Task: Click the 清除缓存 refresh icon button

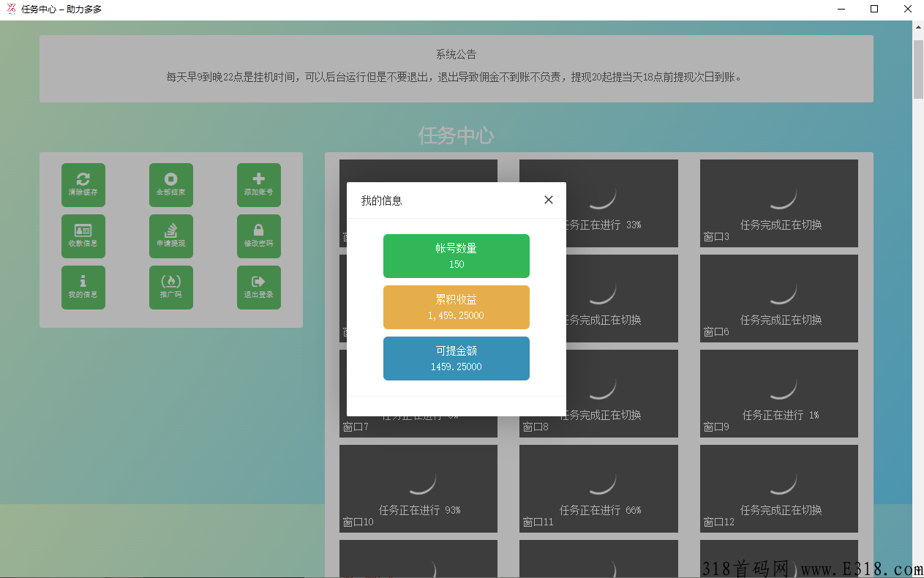Action: (83, 185)
